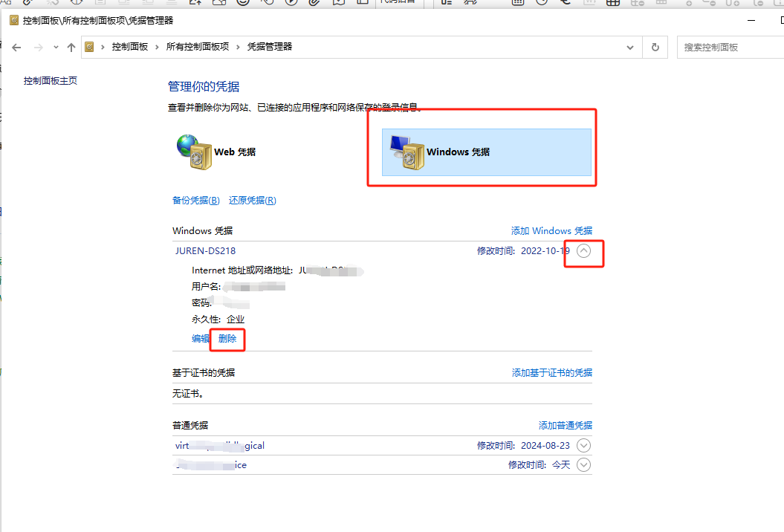
Task: Open the chevron before 控制面板 breadcrumb
Action: [x=103, y=47]
